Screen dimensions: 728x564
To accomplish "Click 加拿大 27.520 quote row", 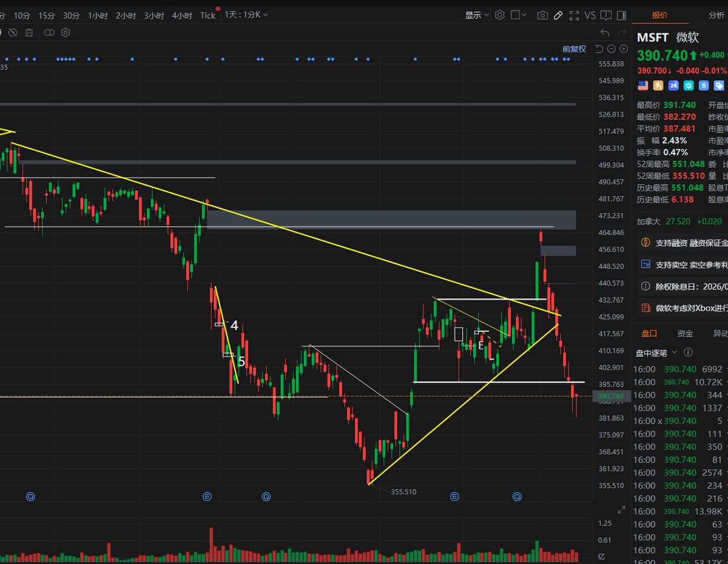I will (x=679, y=221).
